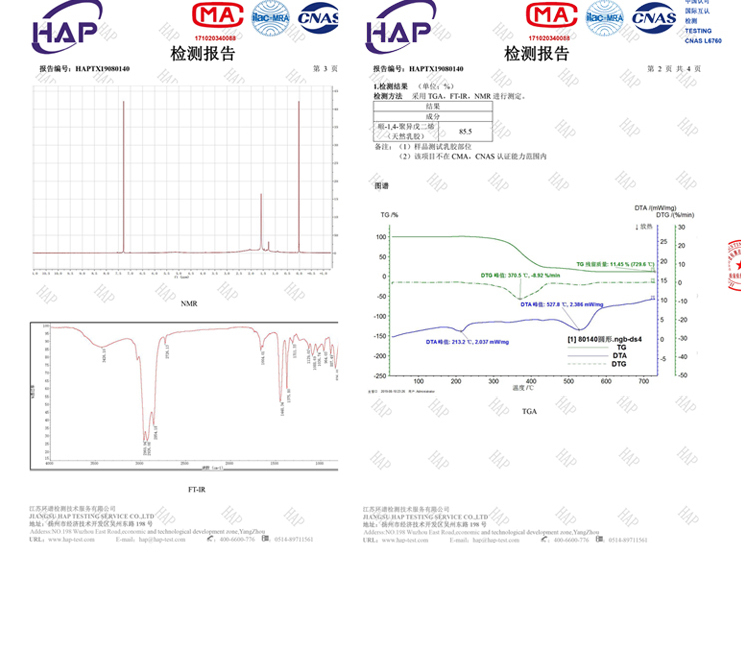Click the 85.5 value in the results table
Viewport: 750px width, 667px height.
pos(465,131)
